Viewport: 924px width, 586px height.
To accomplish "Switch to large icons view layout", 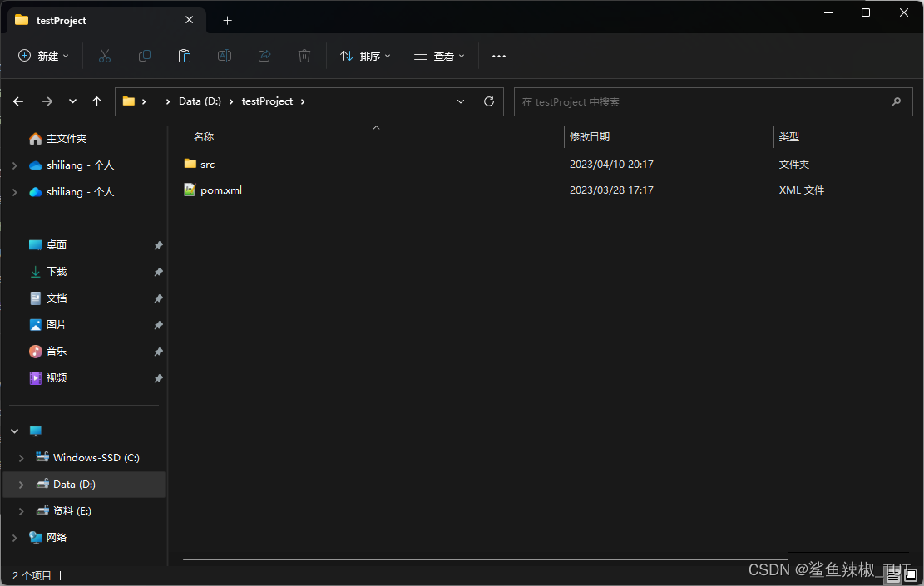I will coord(911,575).
